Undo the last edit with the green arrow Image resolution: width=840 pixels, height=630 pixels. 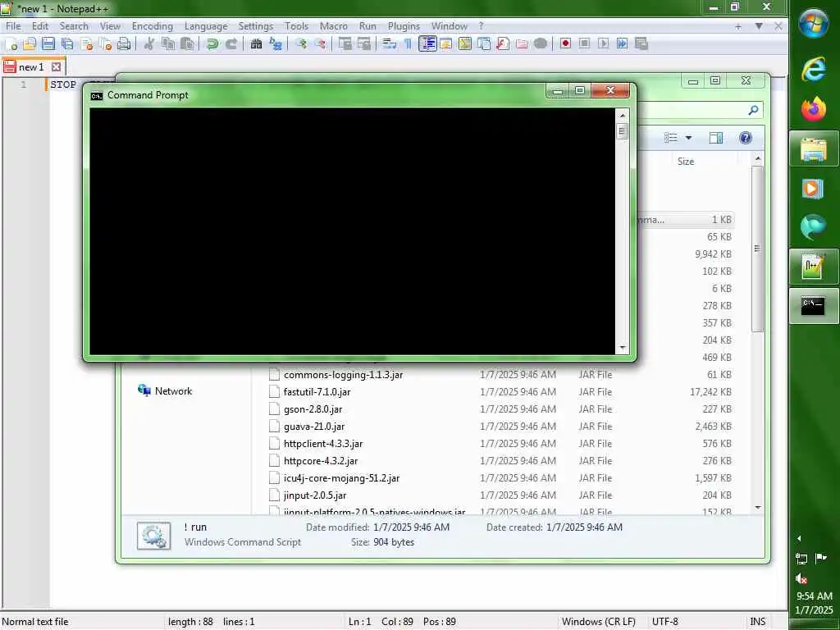tap(212, 44)
